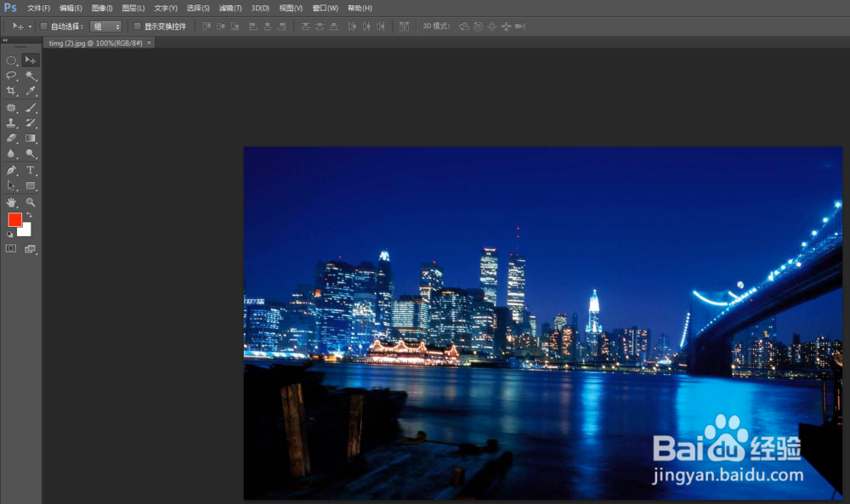This screenshot has width=850, height=504.
Task: Select the Eyedropper tool
Action: [31, 91]
